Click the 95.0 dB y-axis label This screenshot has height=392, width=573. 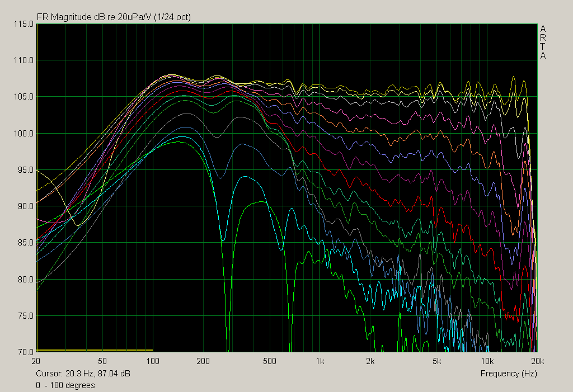pos(26,170)
